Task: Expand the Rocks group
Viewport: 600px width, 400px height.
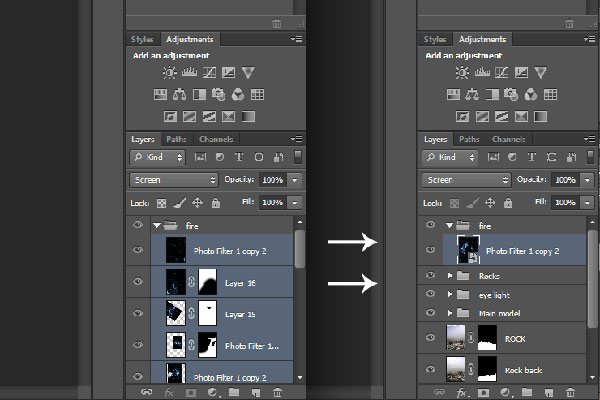Action: click(x=450, y=276)
